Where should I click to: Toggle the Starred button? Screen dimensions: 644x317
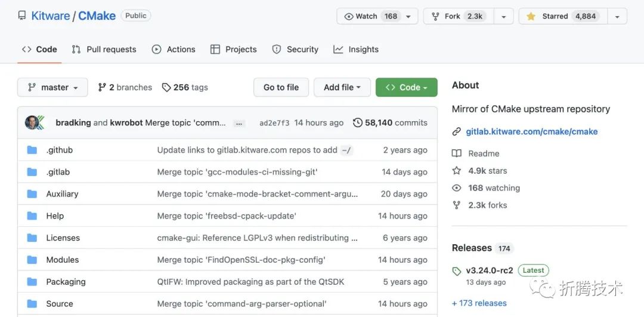(562, 16)
